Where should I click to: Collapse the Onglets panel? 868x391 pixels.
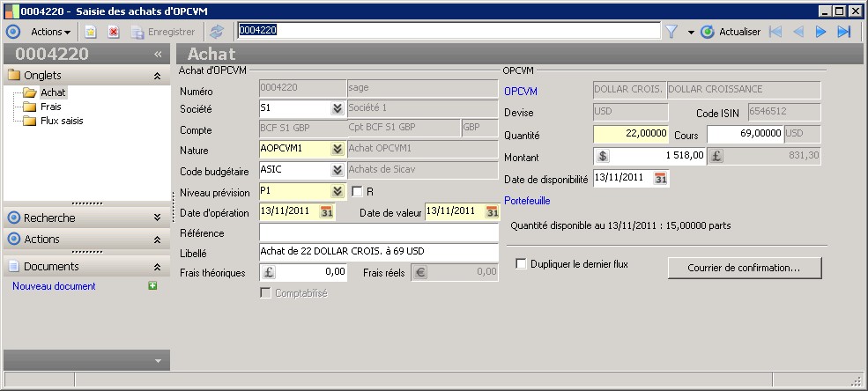coord(157,77)
